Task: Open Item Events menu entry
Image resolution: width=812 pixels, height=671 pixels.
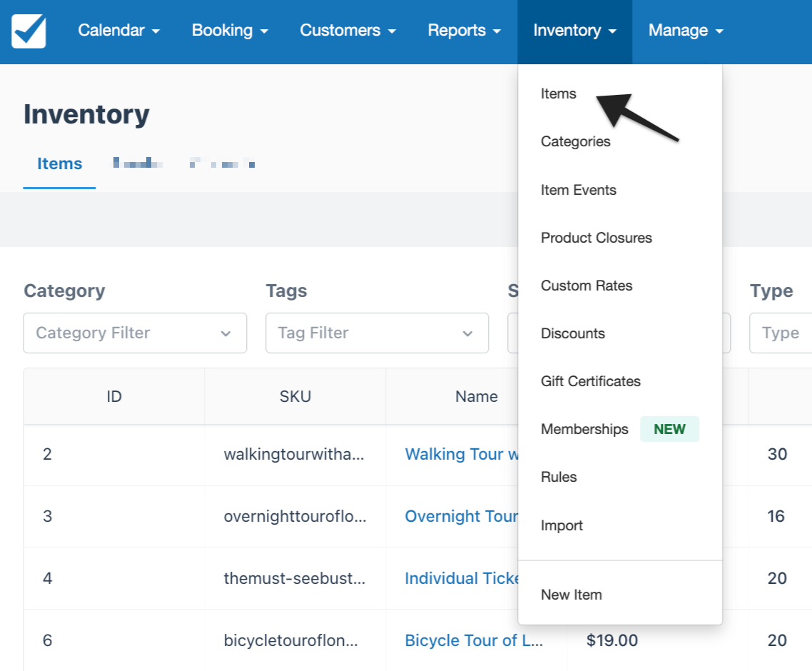Action: click(x=579, y=190)
